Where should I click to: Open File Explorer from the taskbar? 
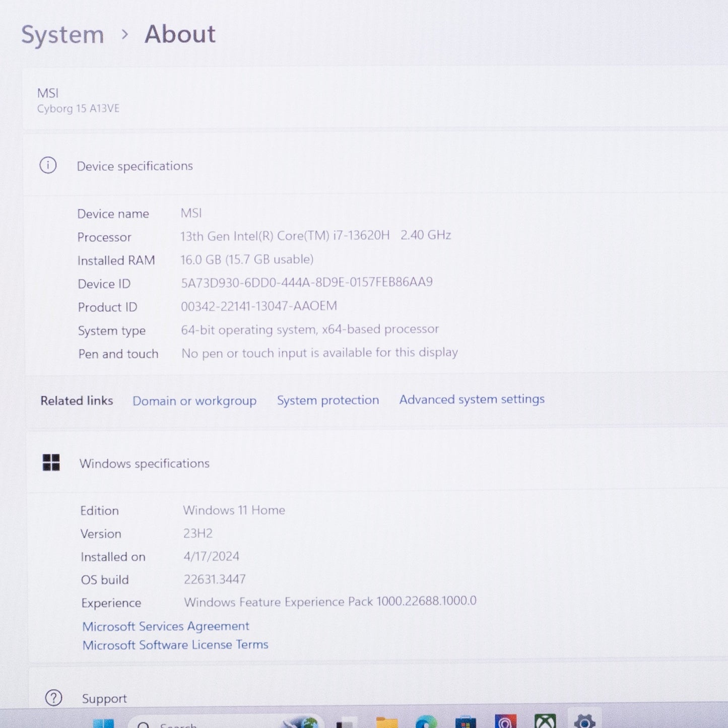[386, 723]
